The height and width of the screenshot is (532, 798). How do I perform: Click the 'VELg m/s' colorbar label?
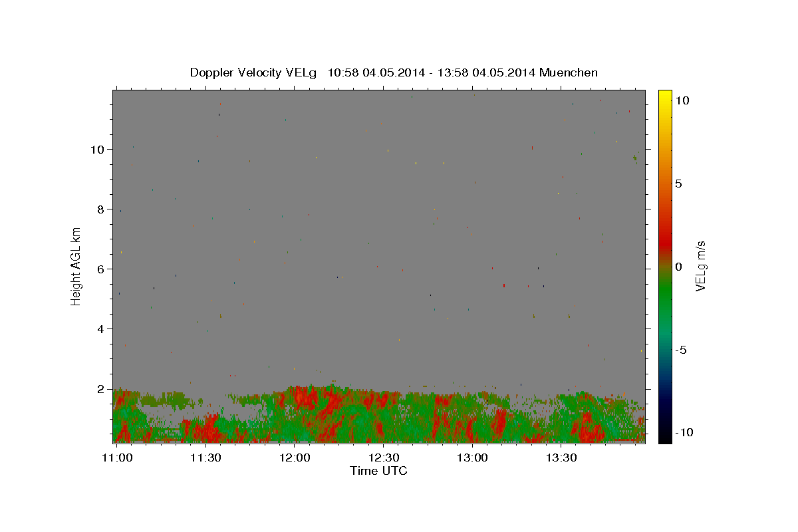[x=700, y=266]
